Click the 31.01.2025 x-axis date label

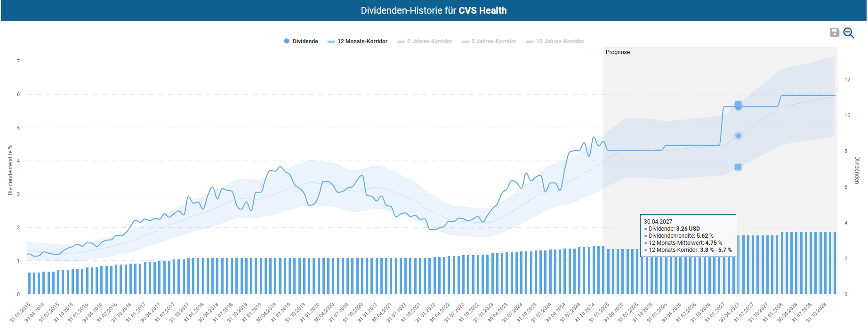600,312
